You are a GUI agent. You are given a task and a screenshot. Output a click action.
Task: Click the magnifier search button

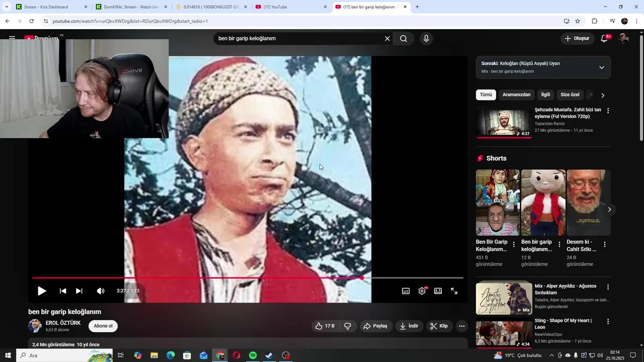pyautogui.click(x=404, y=39)
